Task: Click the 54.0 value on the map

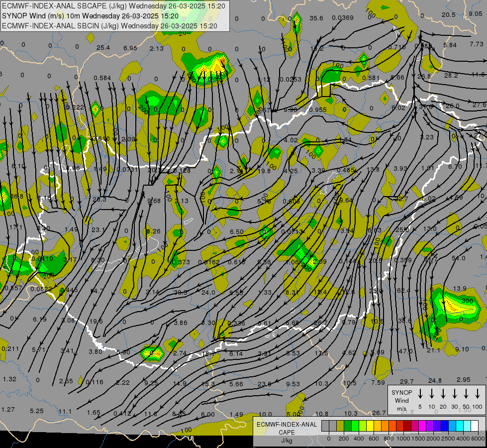Action: [x=459, y=258]
